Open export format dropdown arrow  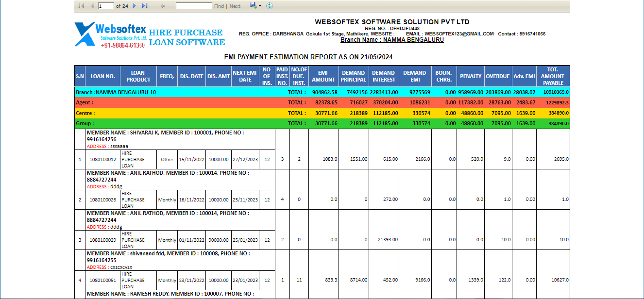[260, 6]
